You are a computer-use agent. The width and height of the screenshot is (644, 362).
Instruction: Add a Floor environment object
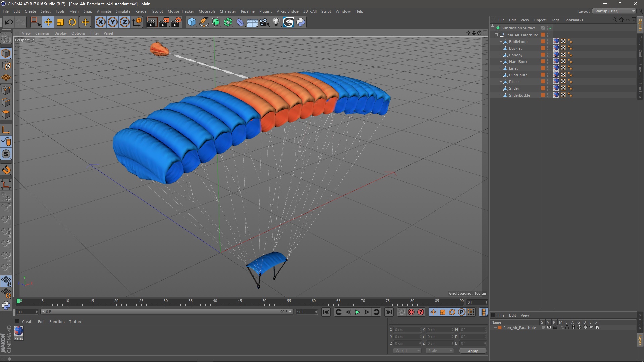pos(252,22)
